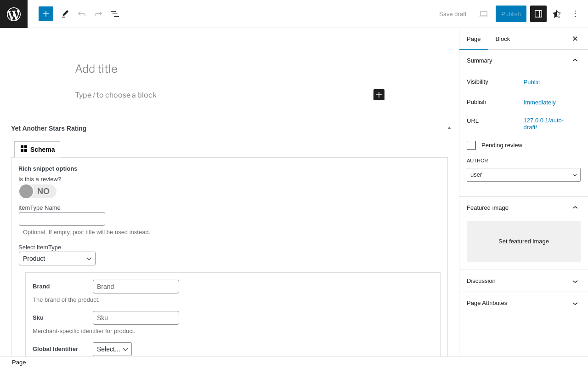Change publish date via Immediately link
This screenshot has height=368, width=588.
point(539,102)
